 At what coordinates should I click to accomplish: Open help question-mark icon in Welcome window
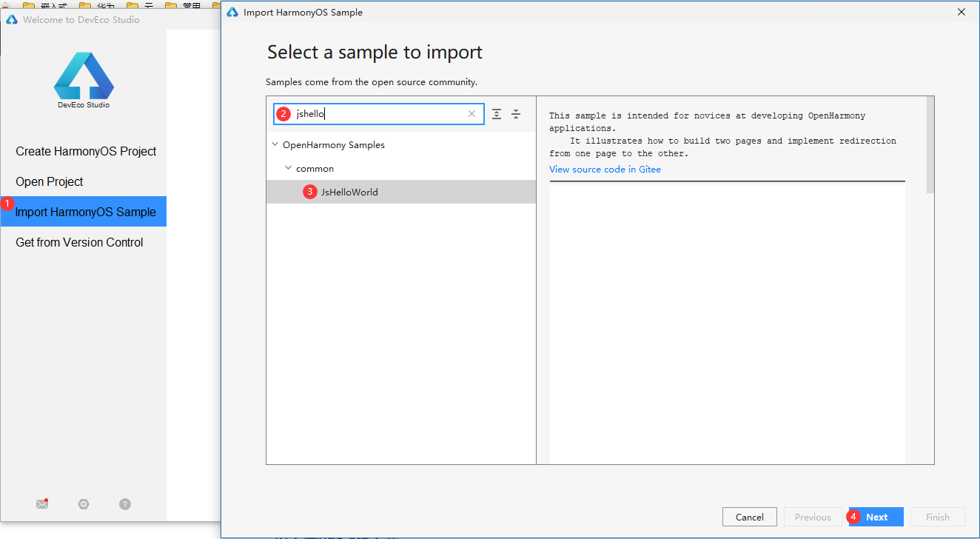(125, 504)
